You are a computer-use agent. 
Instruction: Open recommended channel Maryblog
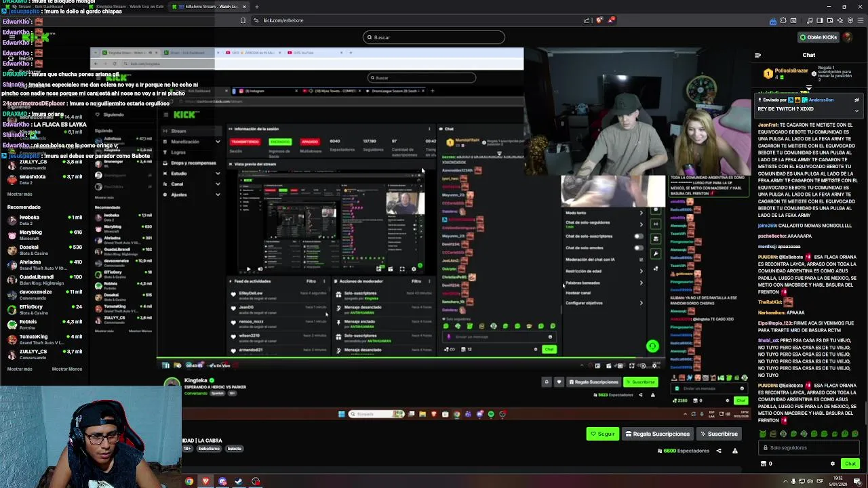tap(44, 235)
